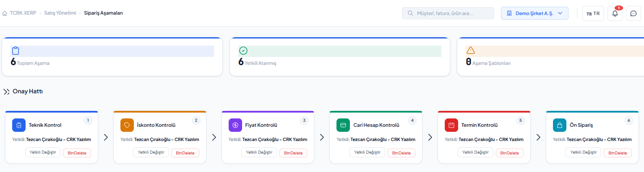Viewport: 644px width, 172px height.
Task: Click the warning triangle icon for Aşama Şablonları
Action: pos(471,51)
